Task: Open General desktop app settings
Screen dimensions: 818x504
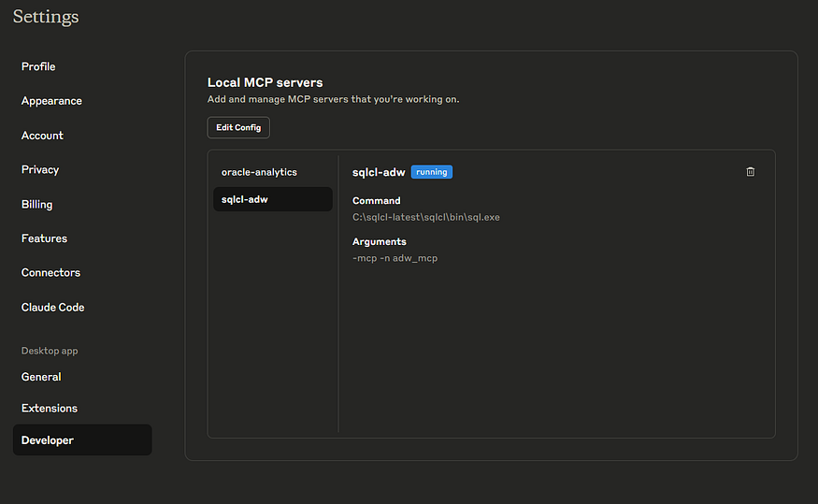Action: [41, 377]
